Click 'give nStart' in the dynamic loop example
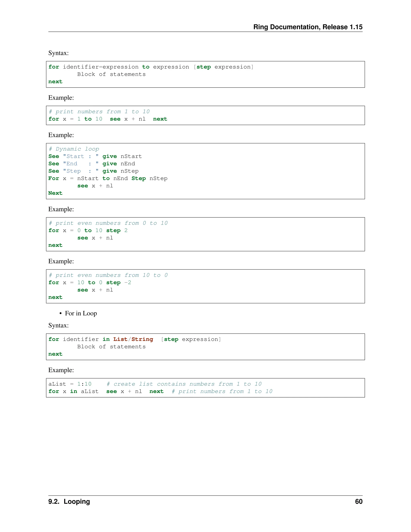Viewport: 411px width, 532px height. tap(122, 156)
